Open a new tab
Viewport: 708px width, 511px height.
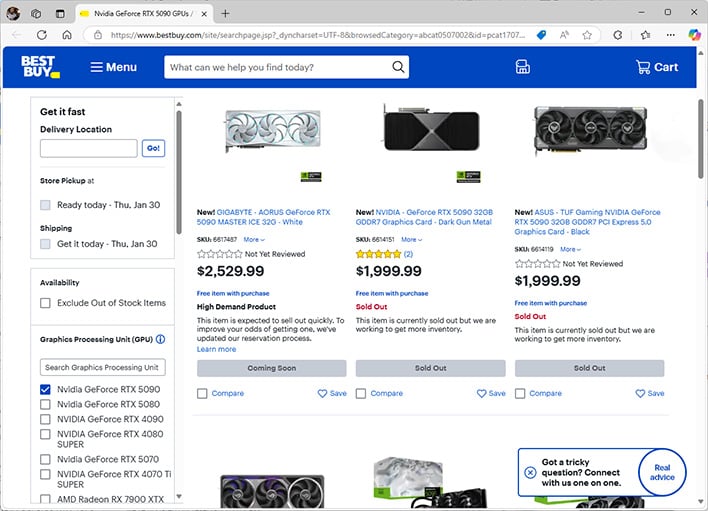(225, 14)
